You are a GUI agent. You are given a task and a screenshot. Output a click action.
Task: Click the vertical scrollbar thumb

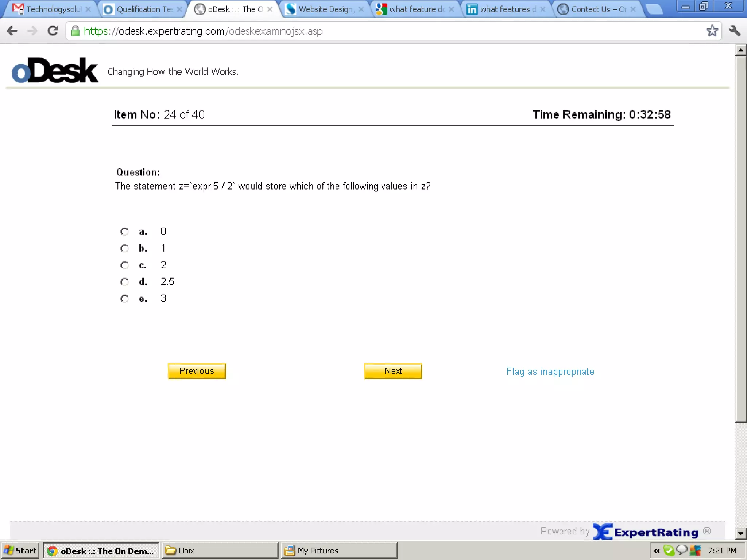tap(740, 239)
